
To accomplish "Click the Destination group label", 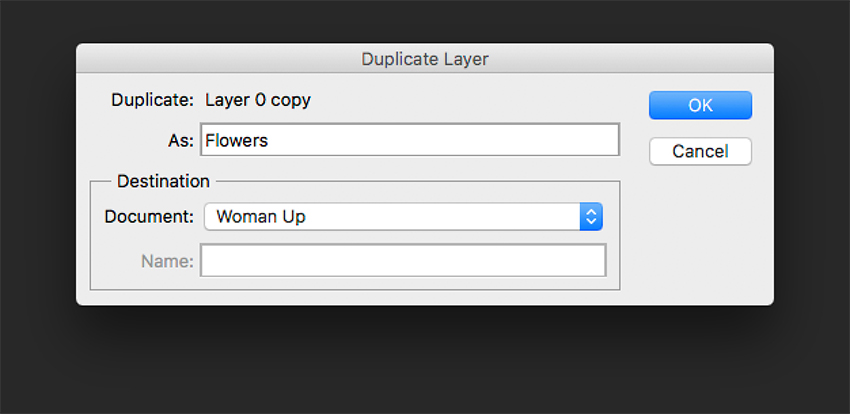I will click(163, 182).
